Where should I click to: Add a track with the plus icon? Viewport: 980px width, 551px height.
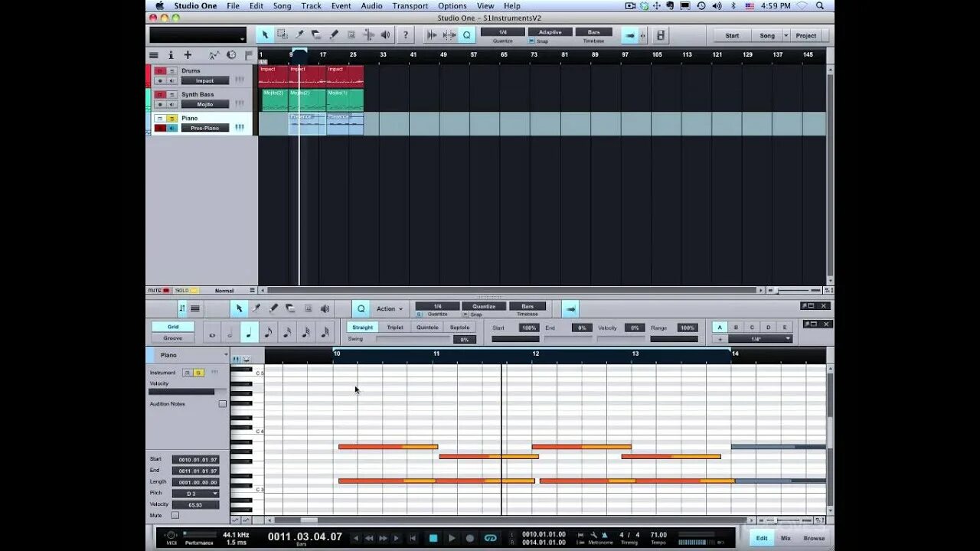tap(188, 55)
